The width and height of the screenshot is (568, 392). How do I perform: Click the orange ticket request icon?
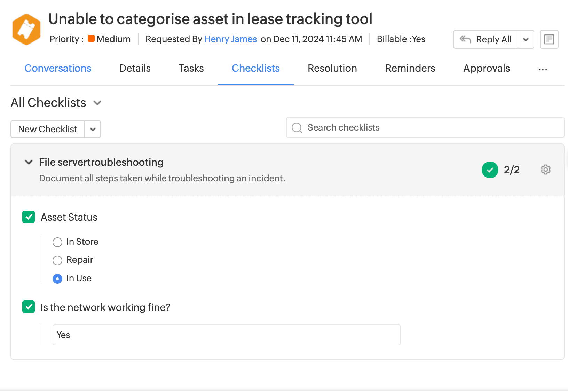coord(26,30)
